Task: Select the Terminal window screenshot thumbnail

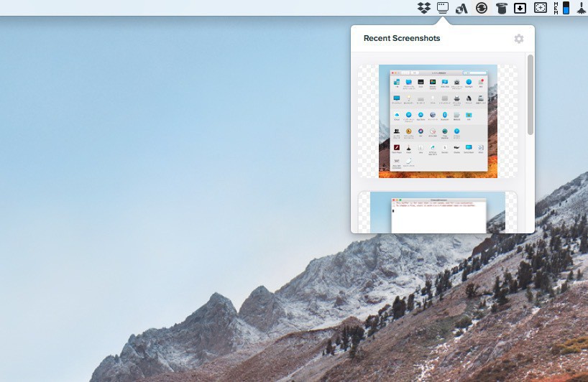Action: (438, 213)
